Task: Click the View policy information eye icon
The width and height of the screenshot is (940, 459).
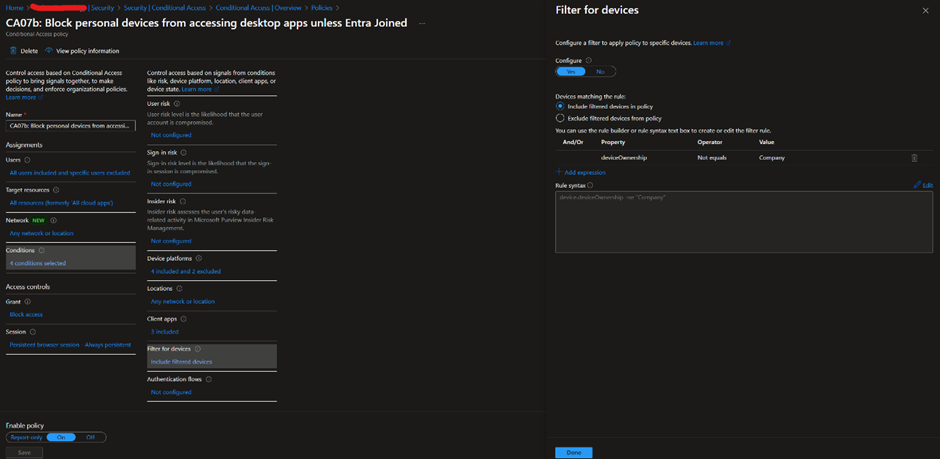Action: [49, 51]
